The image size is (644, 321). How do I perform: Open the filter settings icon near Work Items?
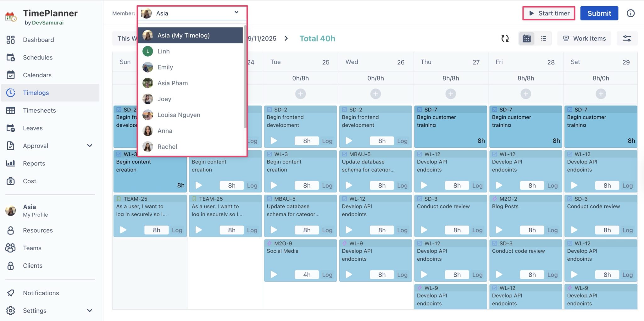[x=627, y=38]
